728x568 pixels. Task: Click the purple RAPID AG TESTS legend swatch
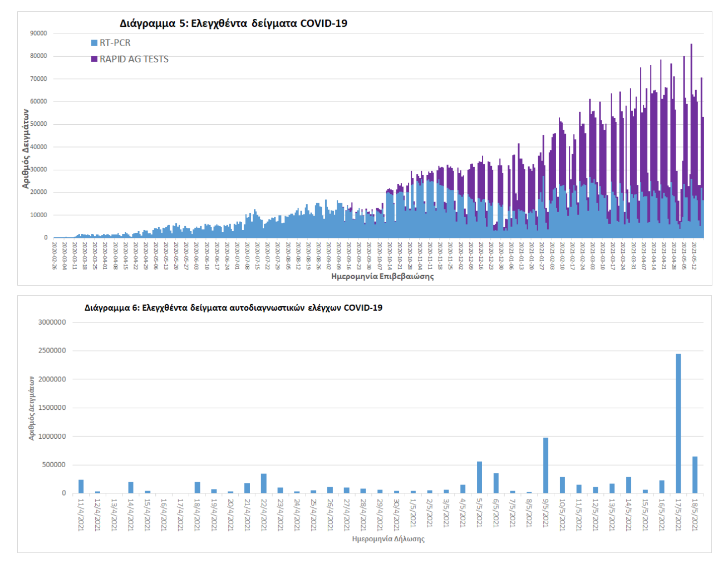click(x=94, y=59)
